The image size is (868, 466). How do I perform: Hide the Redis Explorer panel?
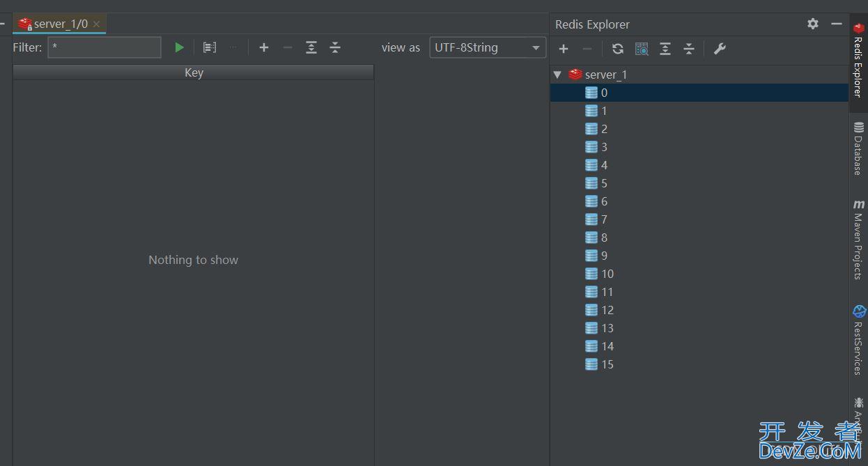837,24
